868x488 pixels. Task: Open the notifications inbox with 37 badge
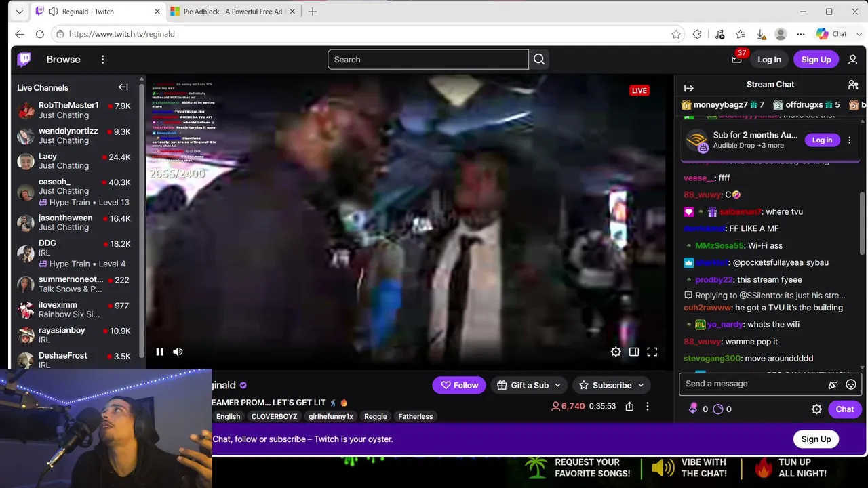tap(736, 60)
